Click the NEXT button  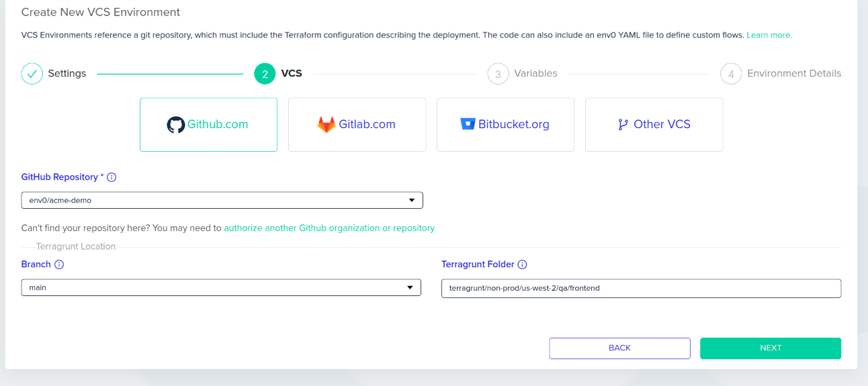[771, 348]
